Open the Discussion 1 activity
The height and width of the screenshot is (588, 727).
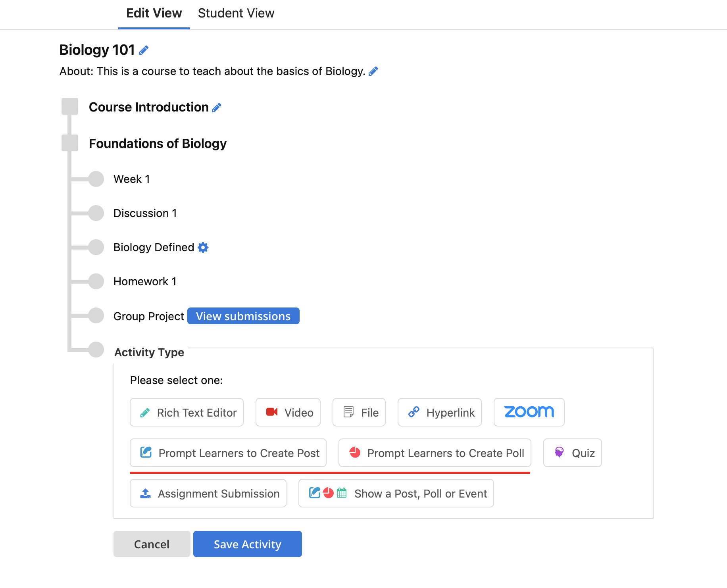pyautogui.click(x=145, y=213)
